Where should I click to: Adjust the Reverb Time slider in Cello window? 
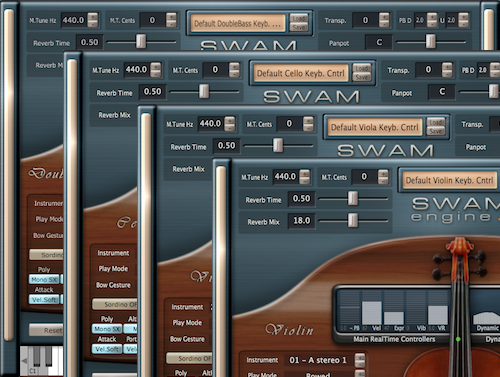coord(204,91)
